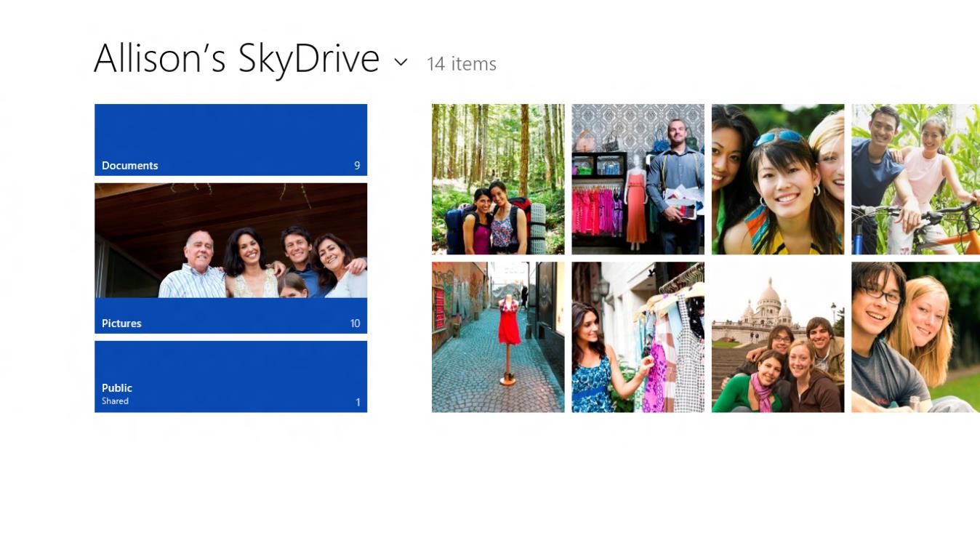Open the clothing shop owner photo
Screen dimensions: 980x551
638,179
